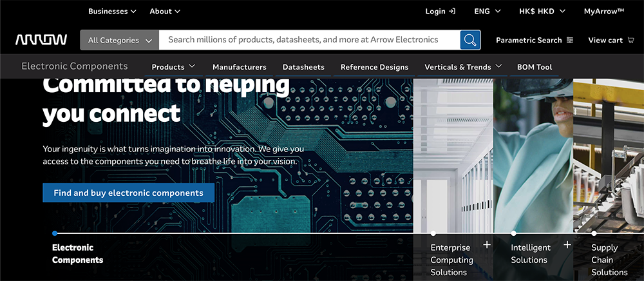Screen dimensions: 644x281
Task: Click the Login link
Action: [435, 11]
